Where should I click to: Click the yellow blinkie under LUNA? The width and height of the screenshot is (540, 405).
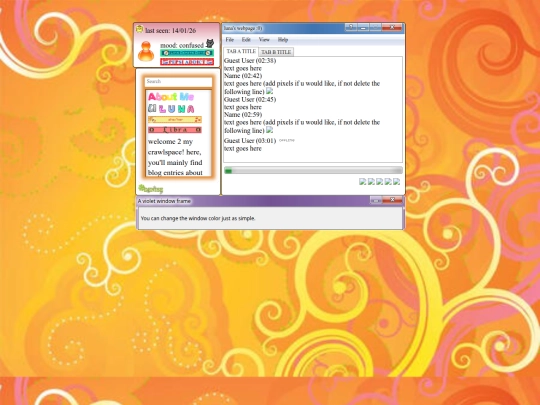(175, 120)
